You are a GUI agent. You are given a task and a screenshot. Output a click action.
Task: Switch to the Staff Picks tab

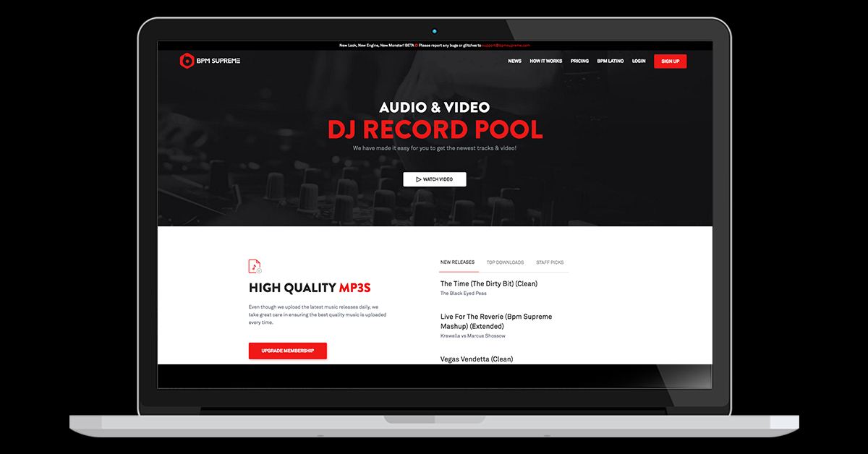click(x=550, y=262)
